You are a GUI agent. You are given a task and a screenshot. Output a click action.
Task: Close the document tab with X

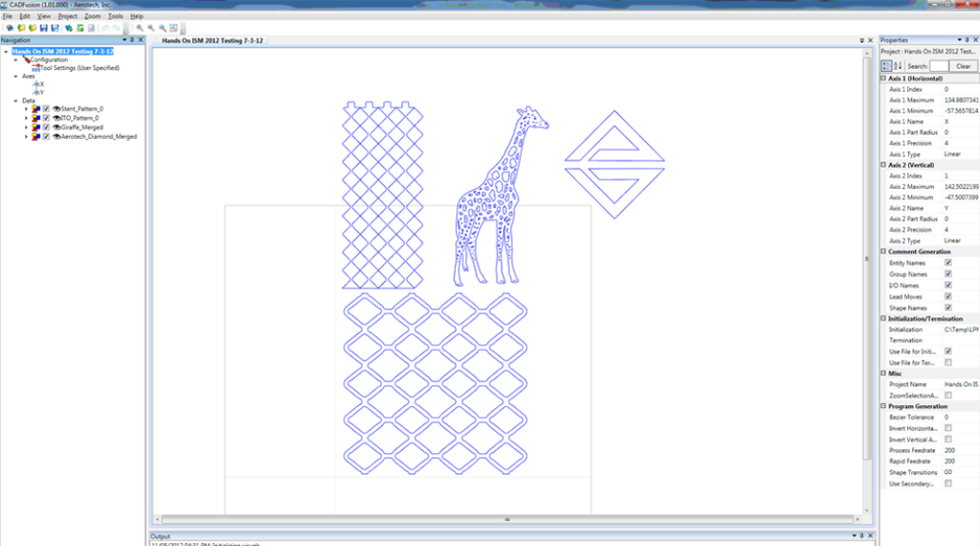(x=870, y=40)
